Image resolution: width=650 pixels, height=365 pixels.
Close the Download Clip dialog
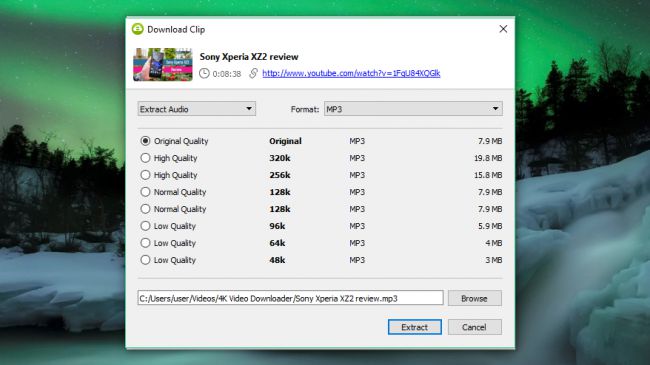pyautogui.click(x=503, y=29)
